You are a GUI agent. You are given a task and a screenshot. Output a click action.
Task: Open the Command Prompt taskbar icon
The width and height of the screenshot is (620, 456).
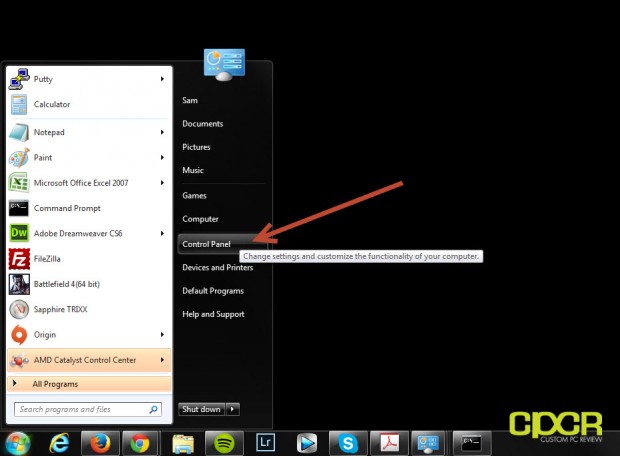pos(472,443)
